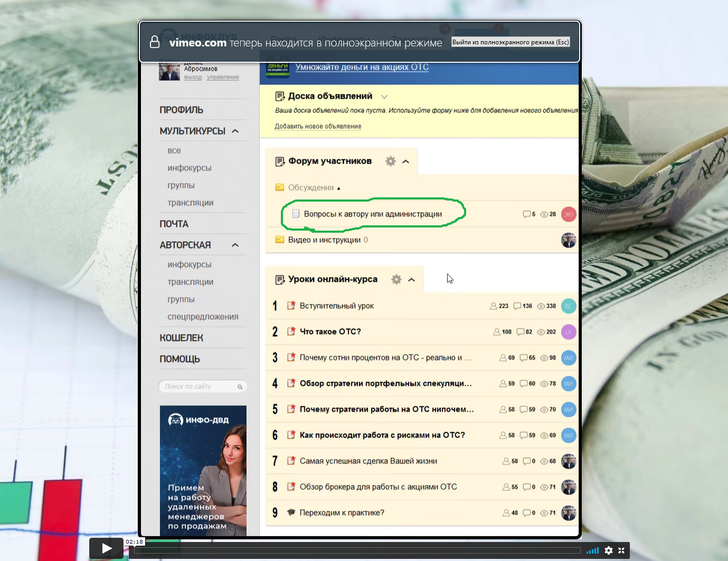This screenshot has width=728, height=561.
Task: Click the lesson icon next to Вступительный урок
Action: (x=291, y=306)
